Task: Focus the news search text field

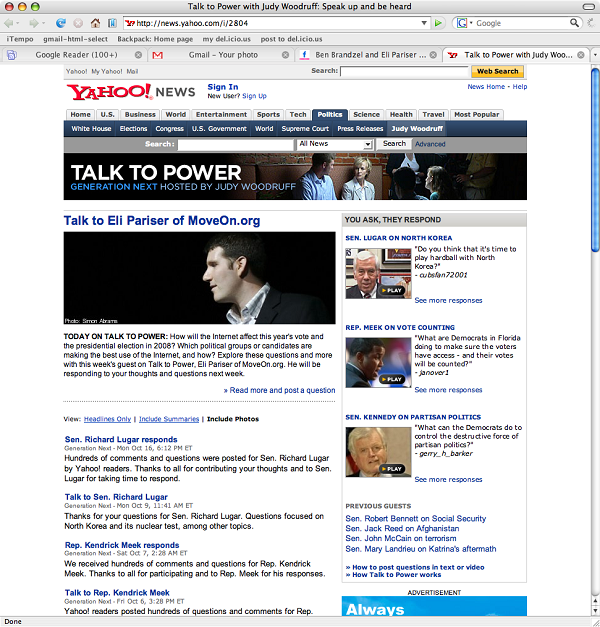Action: pos(235,144)
